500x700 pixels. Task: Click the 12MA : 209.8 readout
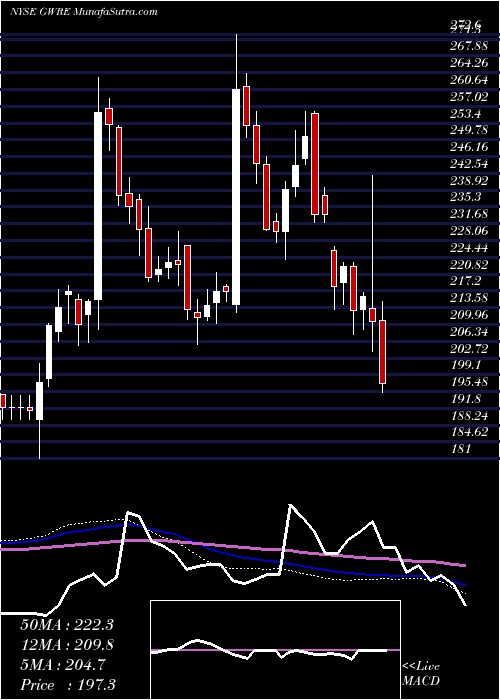pyautogui.click(x=67, y=645)
